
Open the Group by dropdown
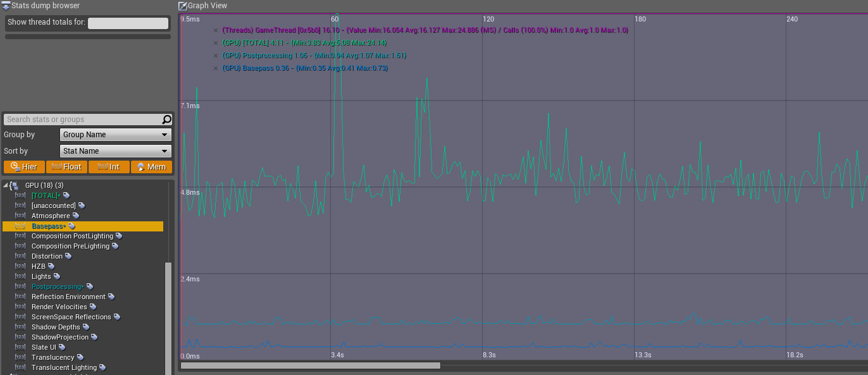click(x=116, y=135)
